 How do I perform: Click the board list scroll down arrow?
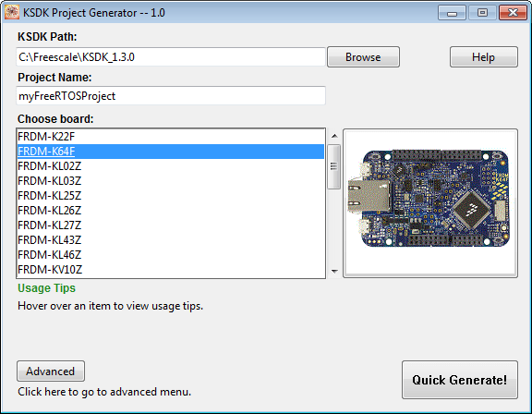334,271
